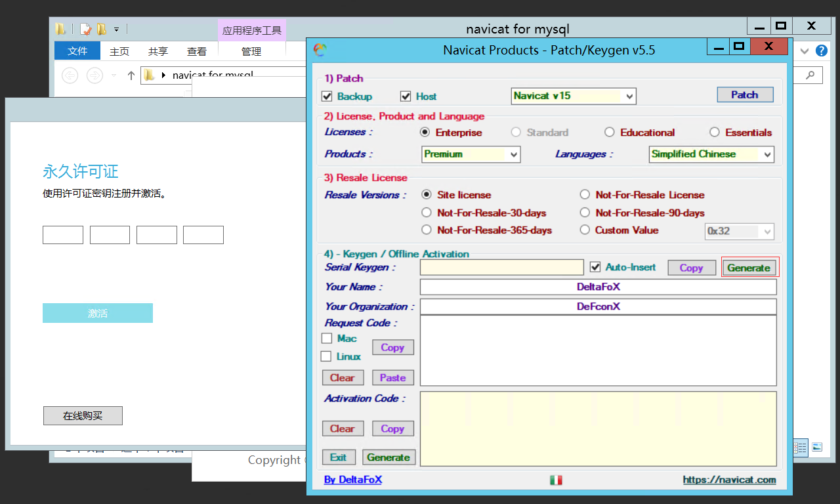Open the Simplified Chinese language dropdown
The image size is (840, 504).
point(711,154)
